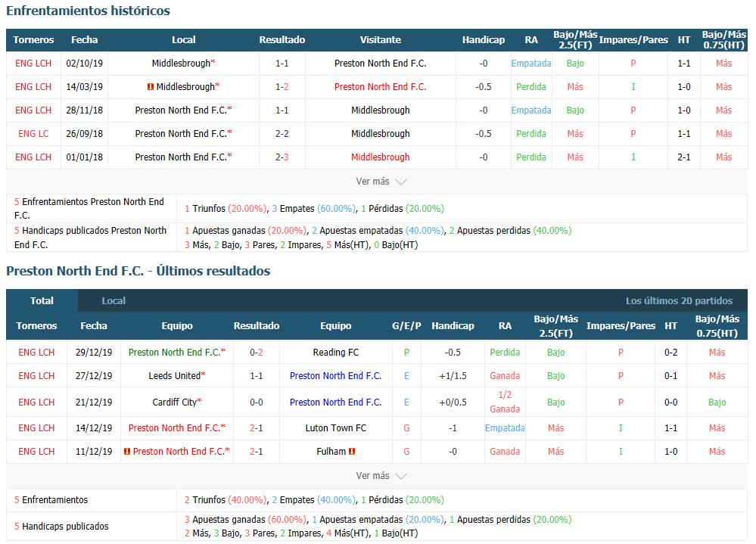Select the Total tab
Image resolution: width=756 pixels, height=544 pixels.
coord(42,300)
